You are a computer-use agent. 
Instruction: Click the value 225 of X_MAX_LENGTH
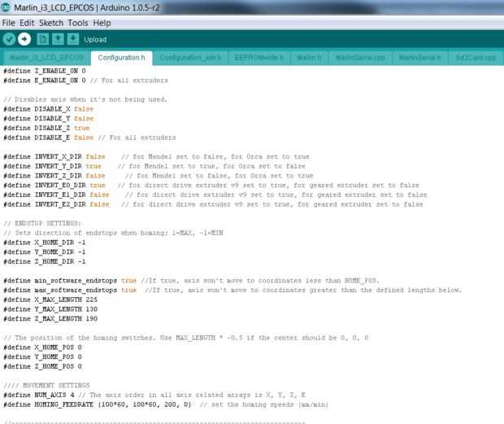(92, 299)
